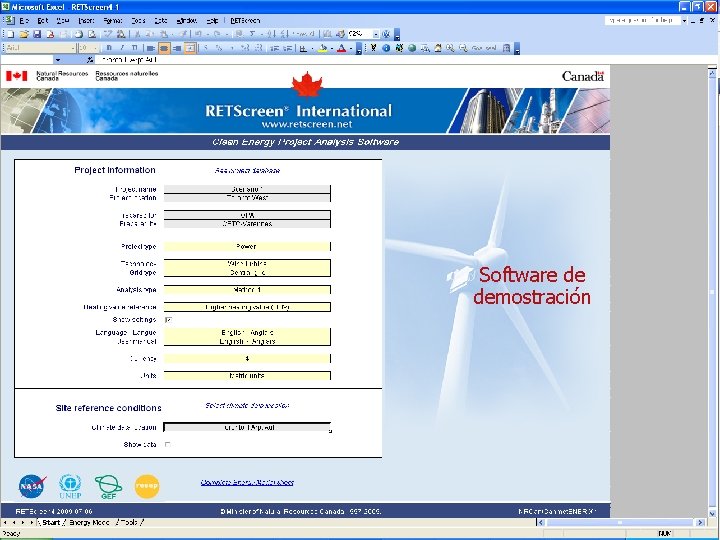
Task: Click the Print icon in standard toolbar
Action: pos(79,34)
